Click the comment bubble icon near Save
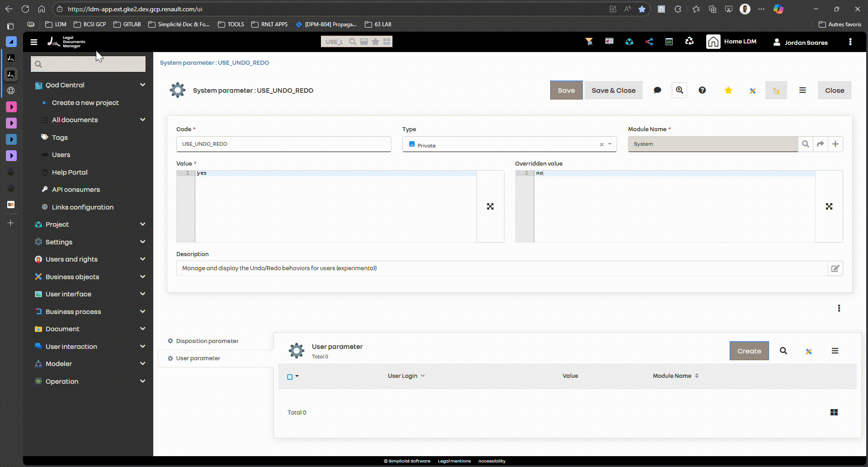 657,90
